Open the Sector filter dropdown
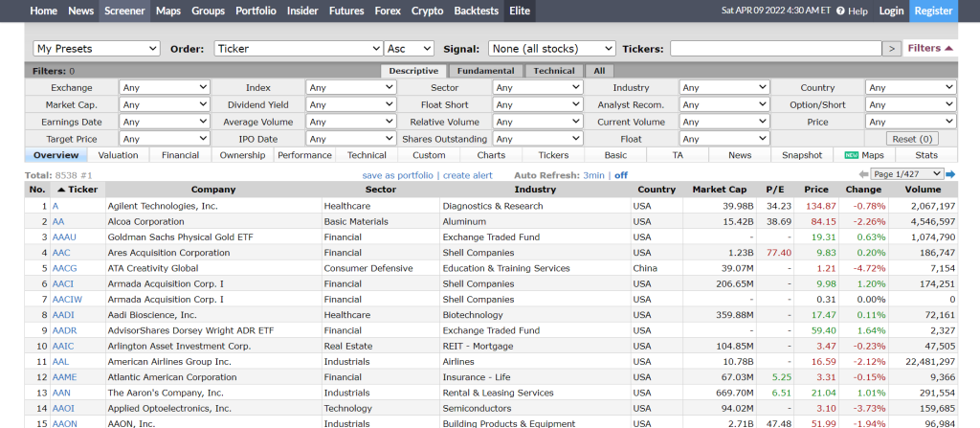Image resolution: width=980 pixels, height=428 pixels. (538, 87)
